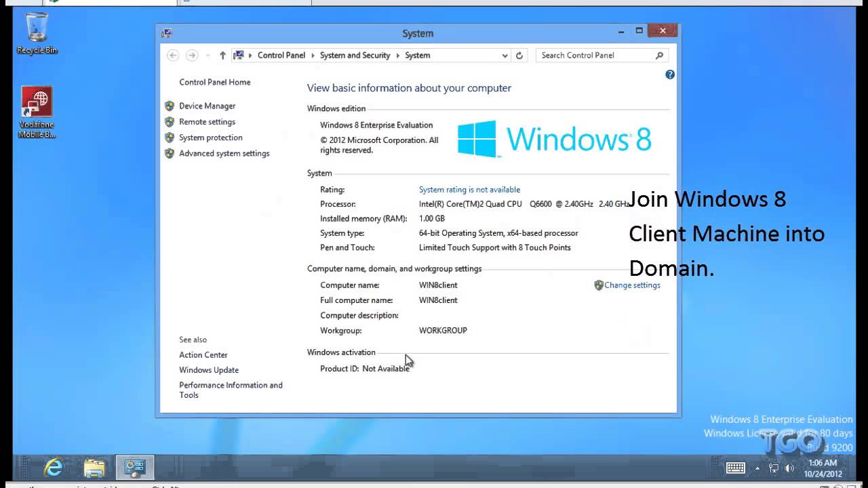Minimize the System window
Image resolution: width=868 pixels, height=488 pixels.
coord(621,31)
